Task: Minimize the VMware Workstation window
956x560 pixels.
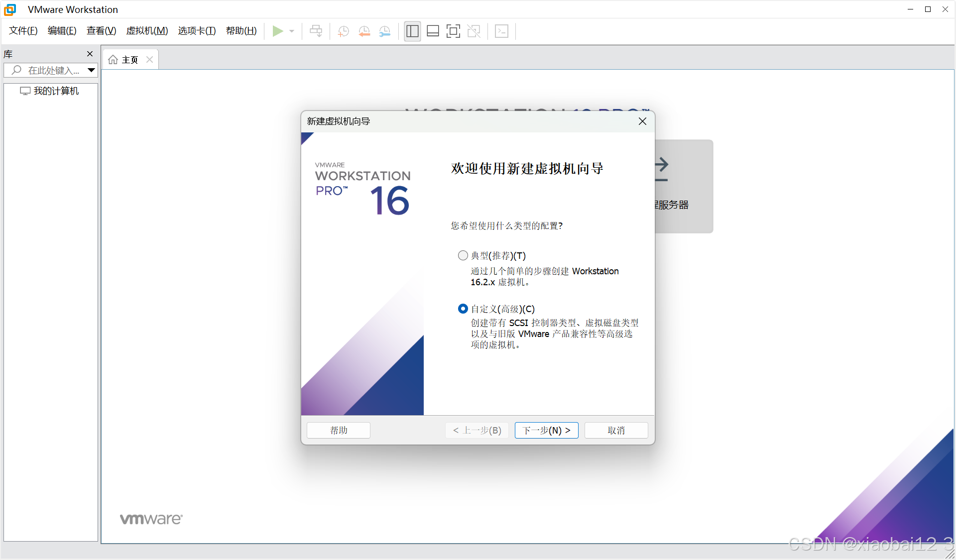Action: pos(910,9)
